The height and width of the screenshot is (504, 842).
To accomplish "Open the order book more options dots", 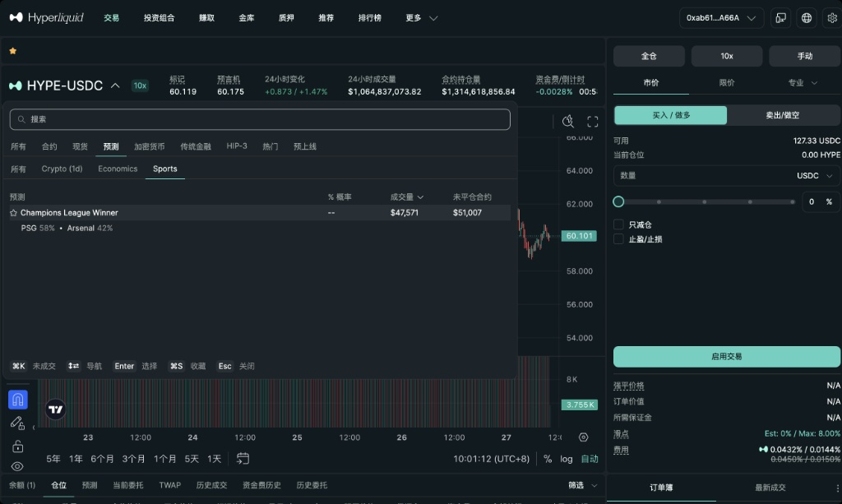I will pos(837,488).
